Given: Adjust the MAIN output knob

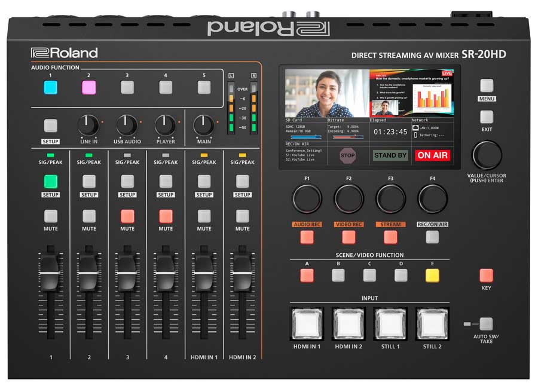Looking at the screenshot, I should pos(203,125).
